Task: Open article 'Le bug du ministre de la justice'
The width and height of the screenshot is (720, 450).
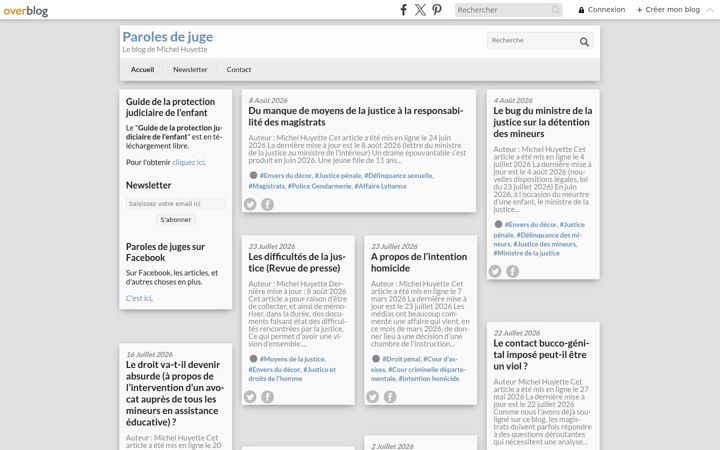Action: 543,122
